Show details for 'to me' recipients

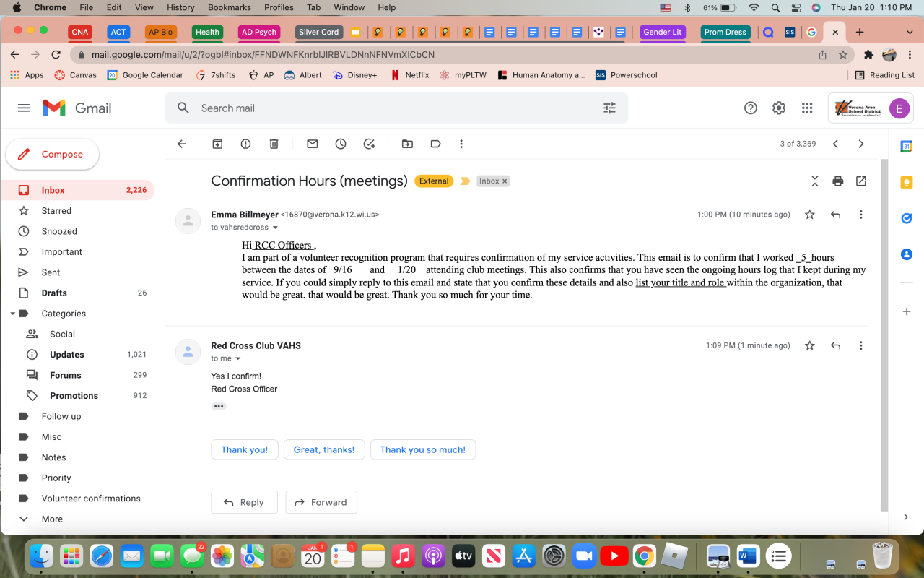coord(238,358)
